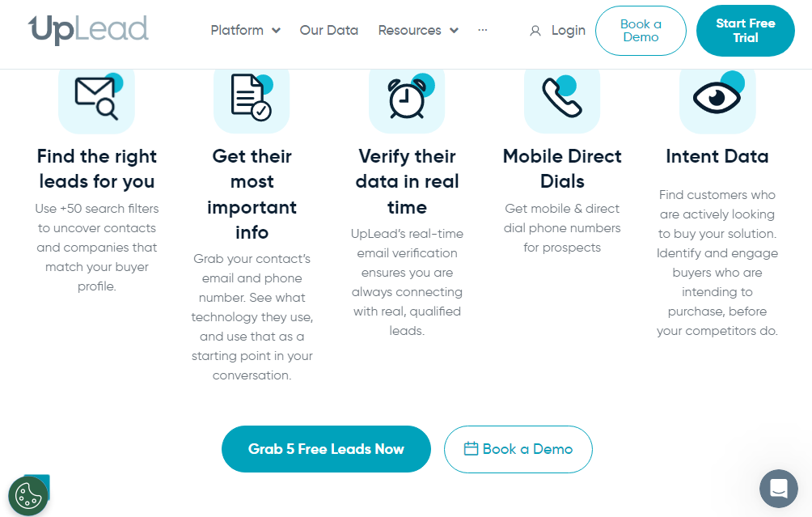812x517 pixels.
Task: Click the Mobile Direct Dials heading
Action: (562, 169)
